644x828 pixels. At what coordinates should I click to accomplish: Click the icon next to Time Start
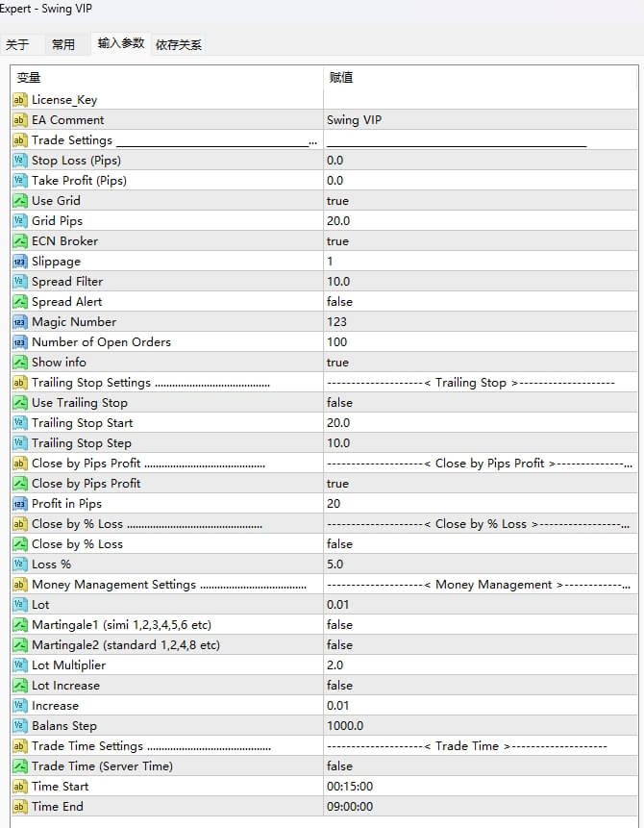click(19, 787)
